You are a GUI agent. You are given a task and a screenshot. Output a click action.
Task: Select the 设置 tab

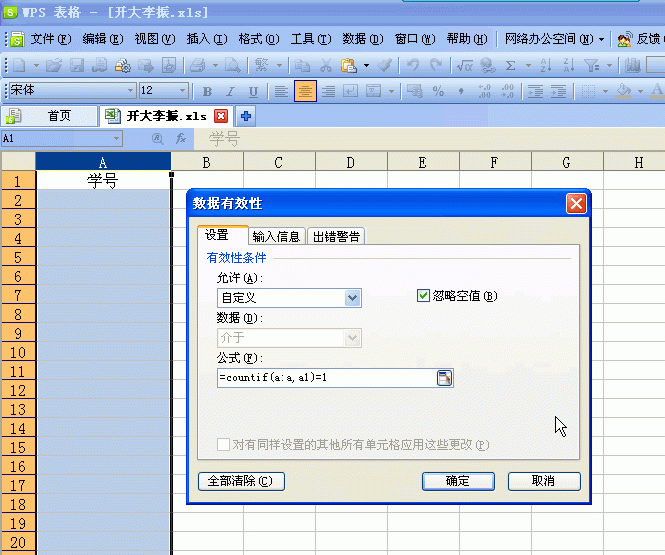pos(223,235)
